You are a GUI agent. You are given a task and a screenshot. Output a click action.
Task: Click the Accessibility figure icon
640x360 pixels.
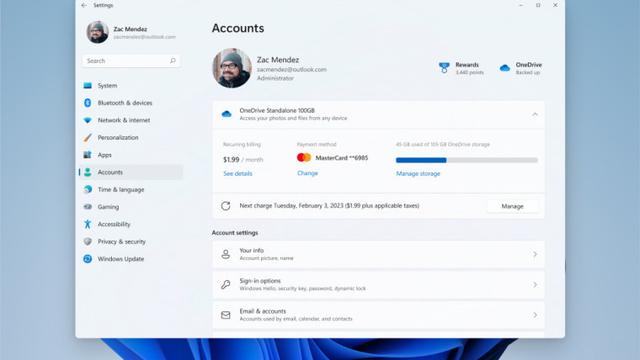[x=87, y=224]
